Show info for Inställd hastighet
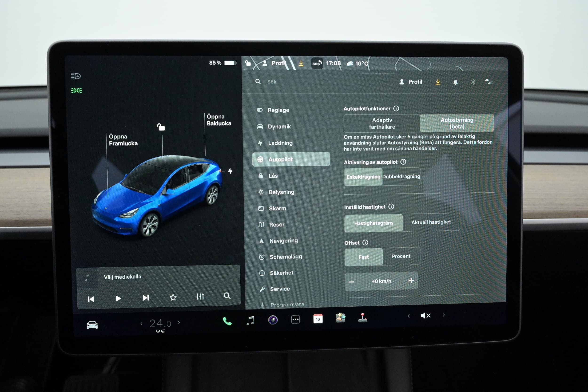 coord(391,206)
